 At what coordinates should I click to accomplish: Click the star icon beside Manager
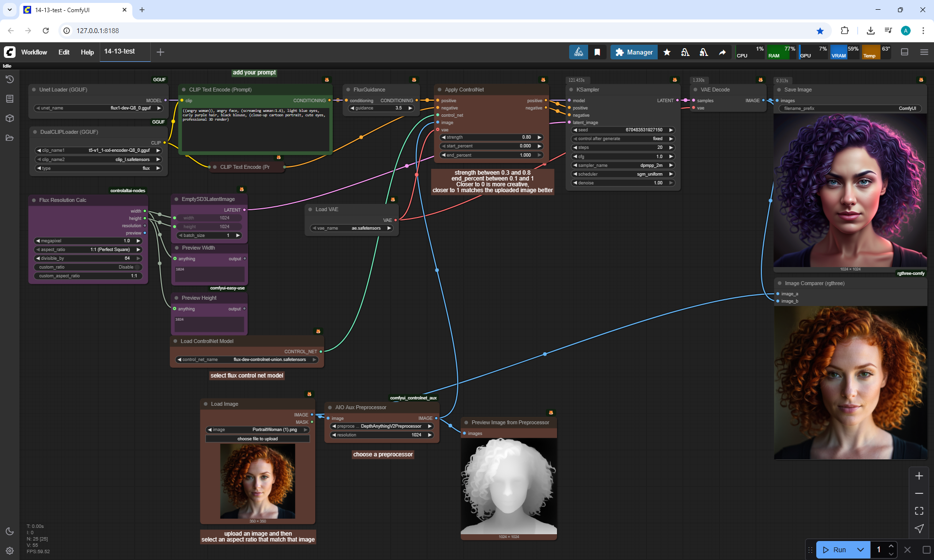(x=667, y=52)
